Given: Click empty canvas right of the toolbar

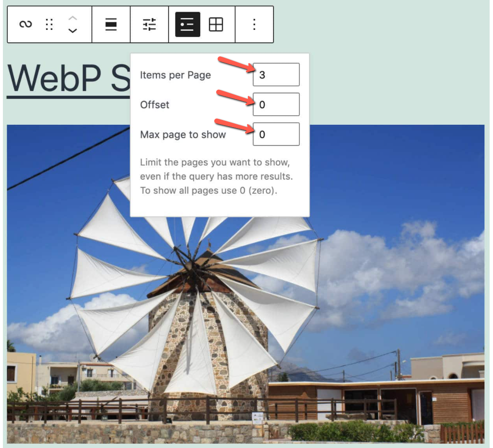Looking at the screenshot, I should 380,25.
